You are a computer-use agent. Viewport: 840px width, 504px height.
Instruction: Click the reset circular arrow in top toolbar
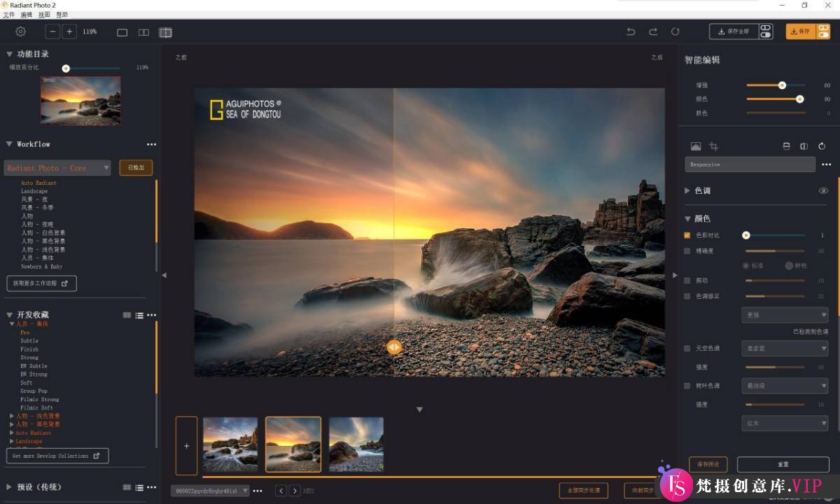pos(675,31)
